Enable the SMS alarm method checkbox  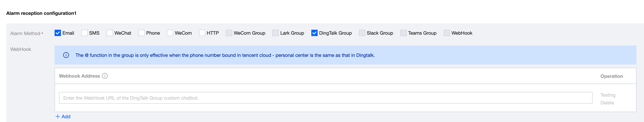tap(84, 33)
